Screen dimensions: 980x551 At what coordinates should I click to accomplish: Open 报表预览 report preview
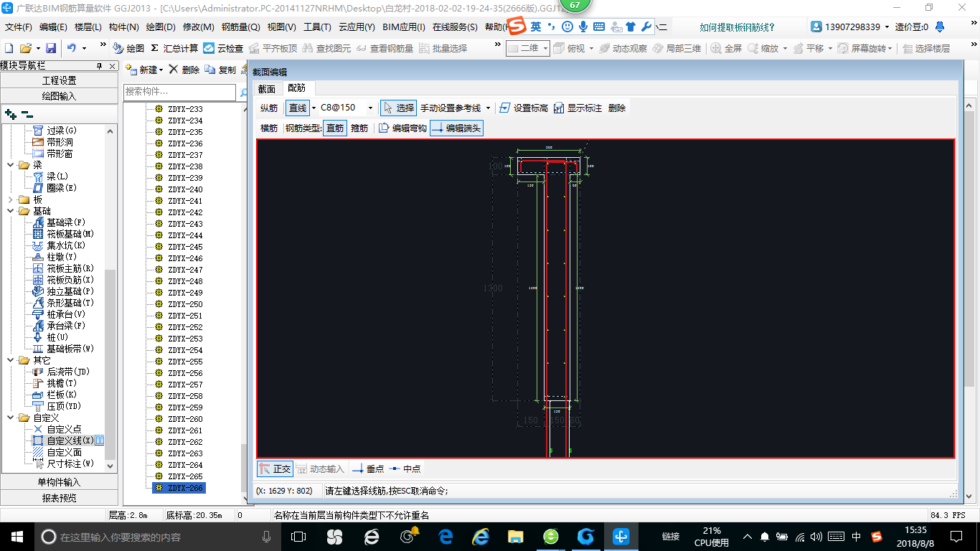59,498
